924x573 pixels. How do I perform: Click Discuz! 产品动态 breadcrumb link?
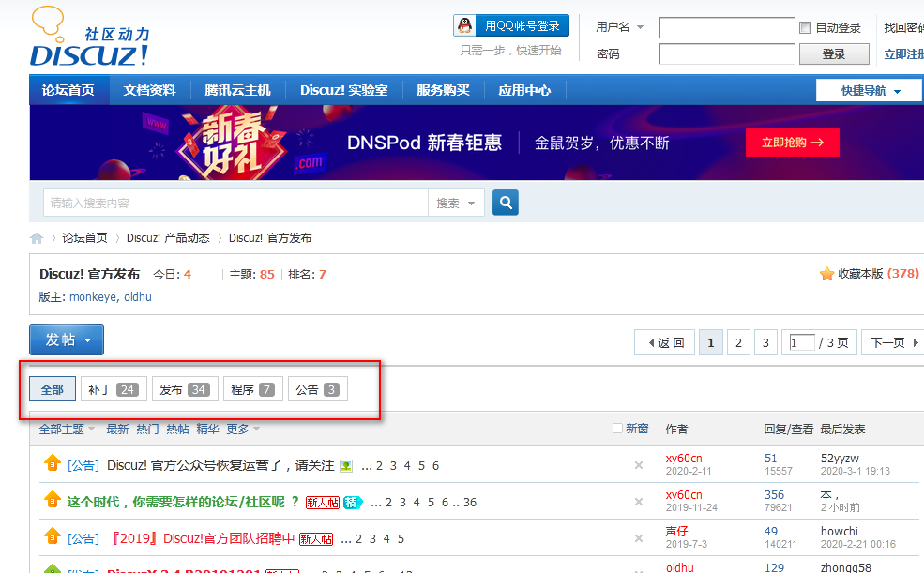(x=168, y=238)
